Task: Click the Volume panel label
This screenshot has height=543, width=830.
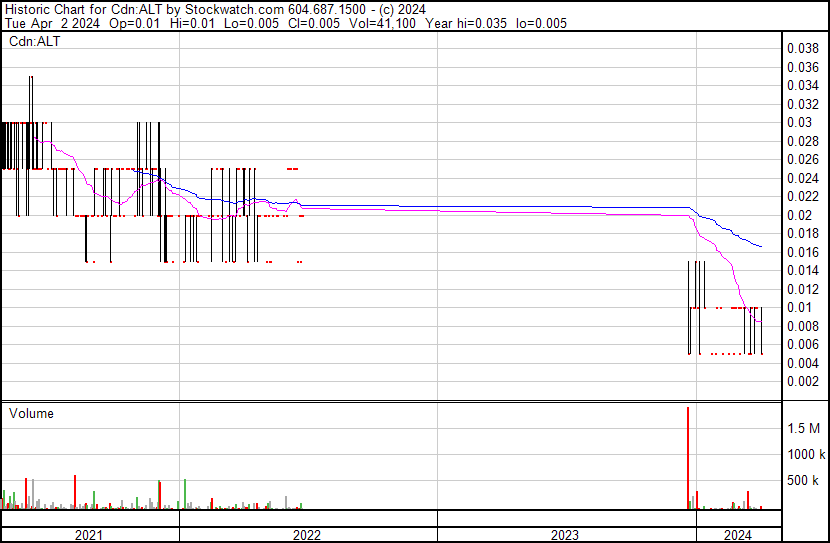Action: [x=31, y=414]
